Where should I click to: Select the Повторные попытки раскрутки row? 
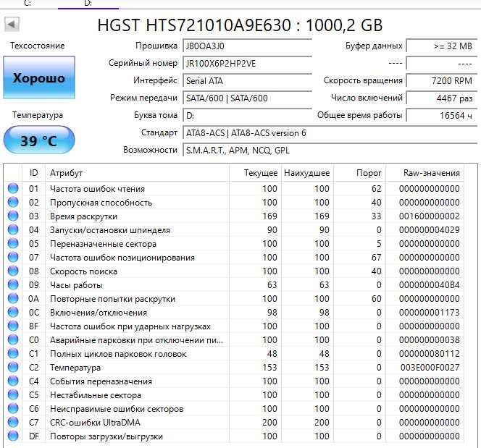coord(234,298)
